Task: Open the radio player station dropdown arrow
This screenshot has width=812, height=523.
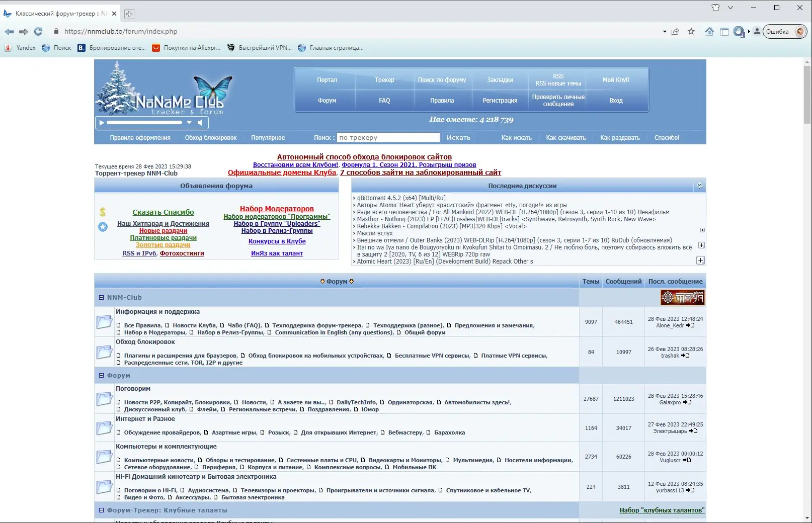Action: (189, 122)
